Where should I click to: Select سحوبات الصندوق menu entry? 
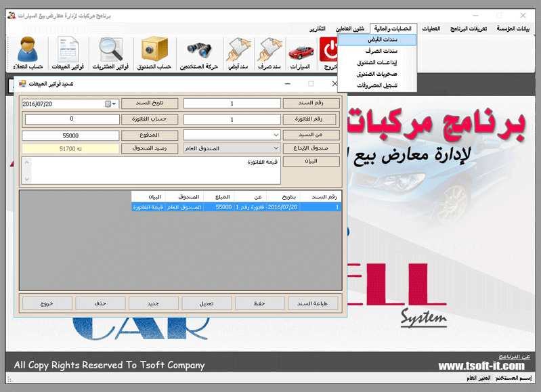377,74
